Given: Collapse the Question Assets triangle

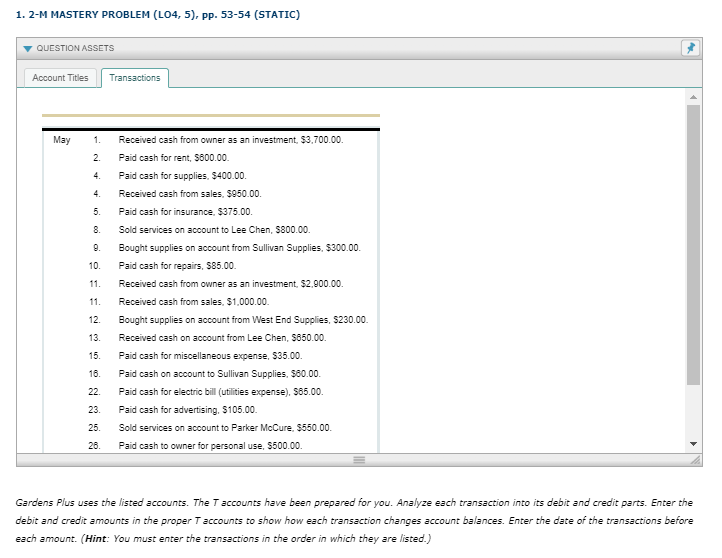Looking at the screenshot, I should click(x=28, y=48).
